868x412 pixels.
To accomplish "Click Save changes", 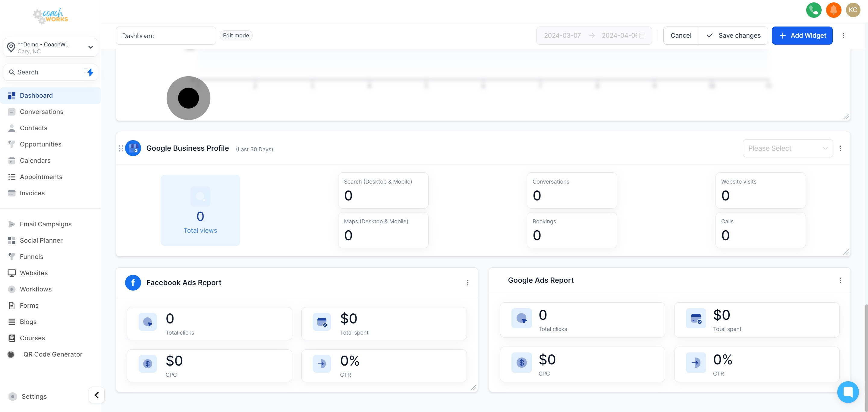I will (x=733, y=35).
